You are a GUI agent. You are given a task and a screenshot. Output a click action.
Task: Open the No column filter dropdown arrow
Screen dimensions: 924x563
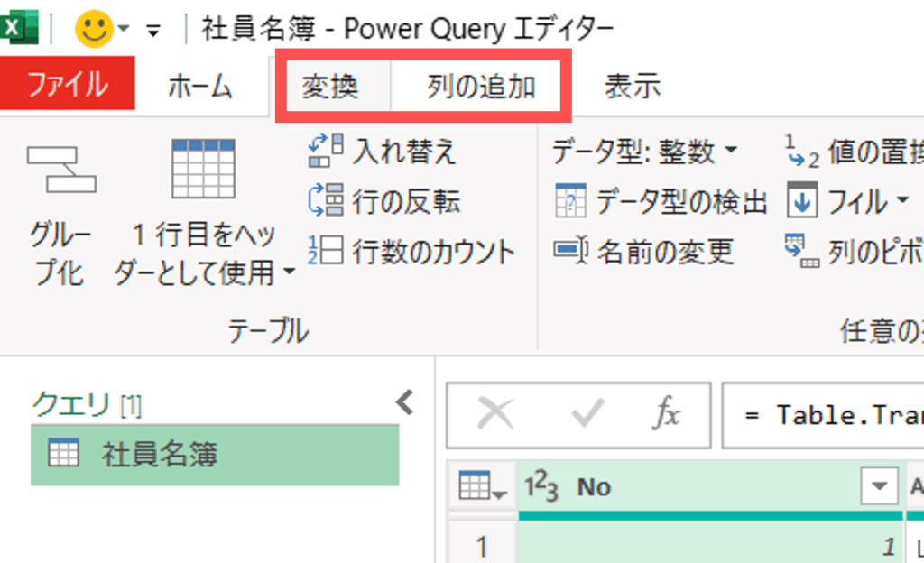878,487
